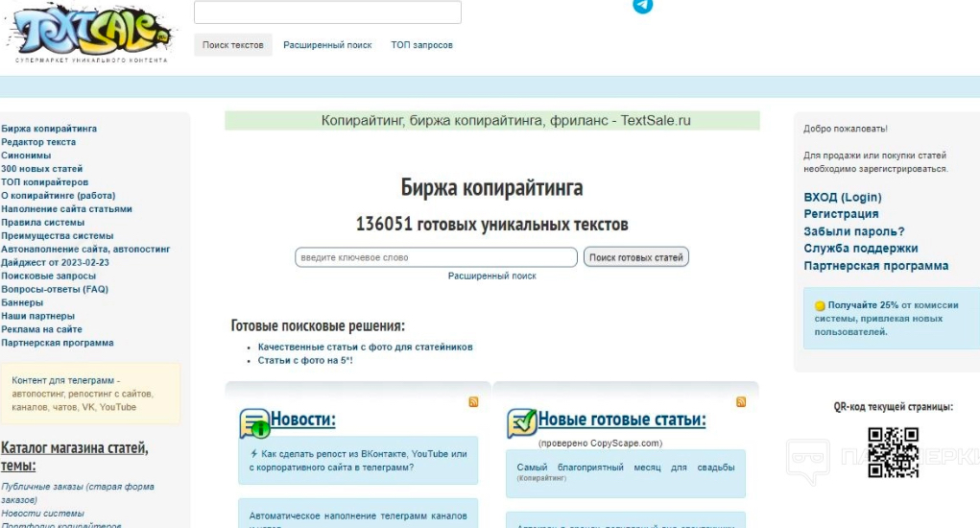Open Служба поддержки link
The height and width of the screenshot is (528, 980).
[x=860, y=249]
